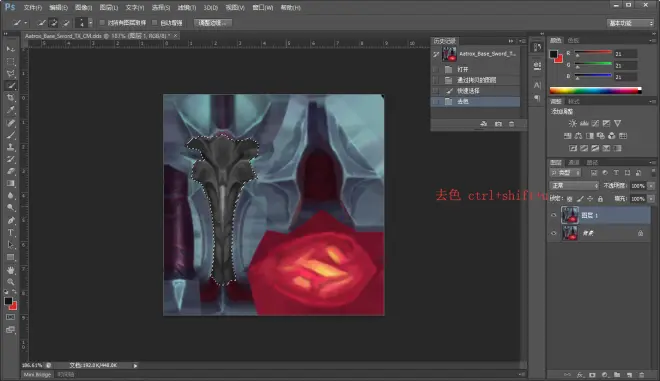The image size is (660, 381).
Task: Hide background layer with eye icon
Action: 554,233
